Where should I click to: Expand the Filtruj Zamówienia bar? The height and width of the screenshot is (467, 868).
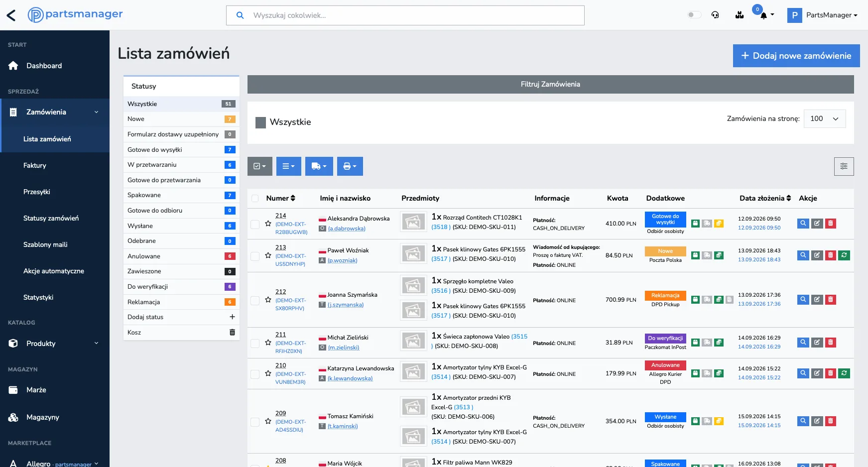550,84
